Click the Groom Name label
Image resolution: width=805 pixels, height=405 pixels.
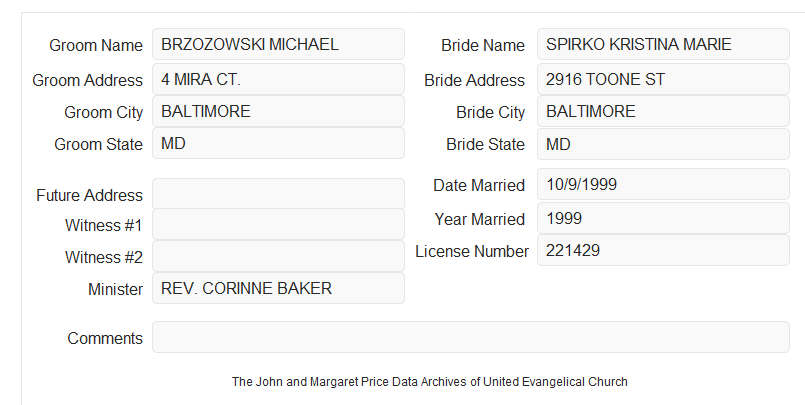point(96,45)
